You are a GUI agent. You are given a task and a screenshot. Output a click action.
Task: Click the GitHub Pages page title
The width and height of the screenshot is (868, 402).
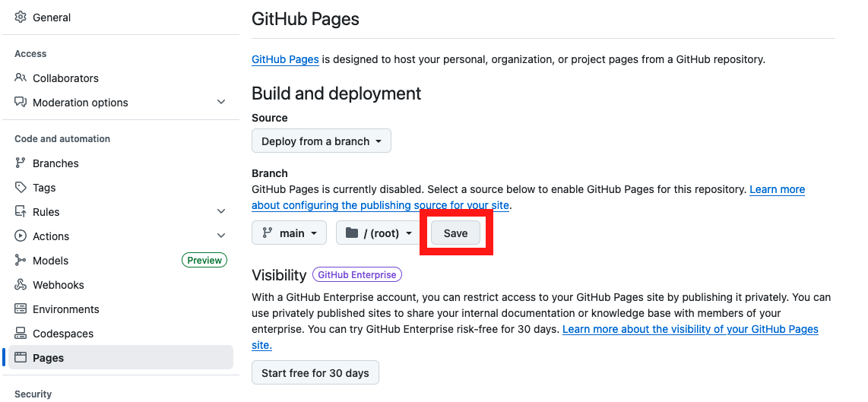point(306,19)
